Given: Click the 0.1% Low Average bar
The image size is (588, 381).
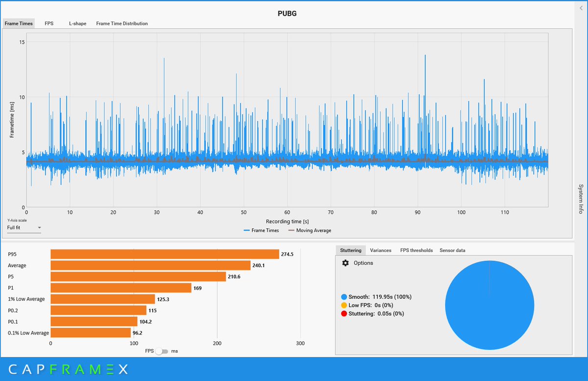Looking at the screenshot, I should pyautogui.click(x=91, y=333).
